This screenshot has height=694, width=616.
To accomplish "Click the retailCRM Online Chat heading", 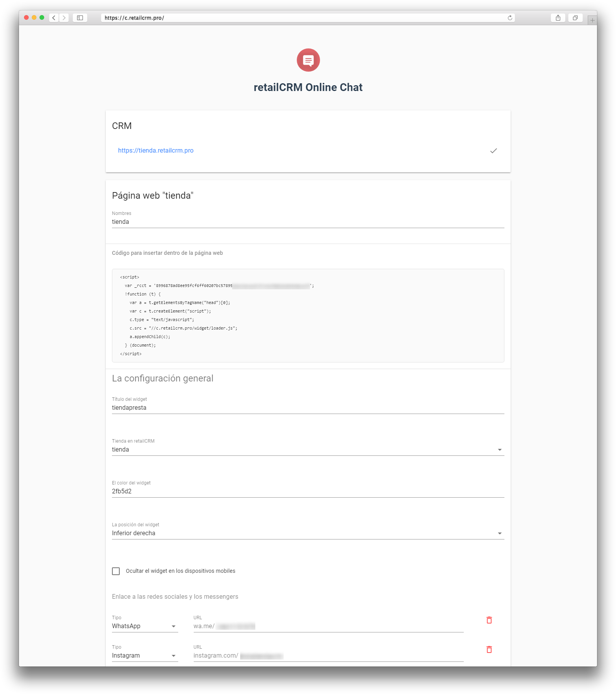I will (308, 88).
